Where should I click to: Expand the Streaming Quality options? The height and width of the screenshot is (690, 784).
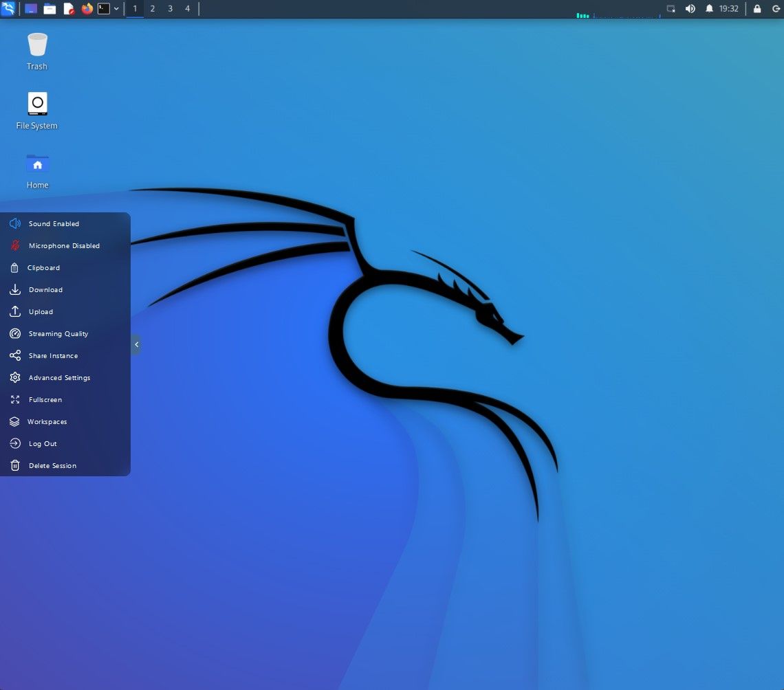58,334
